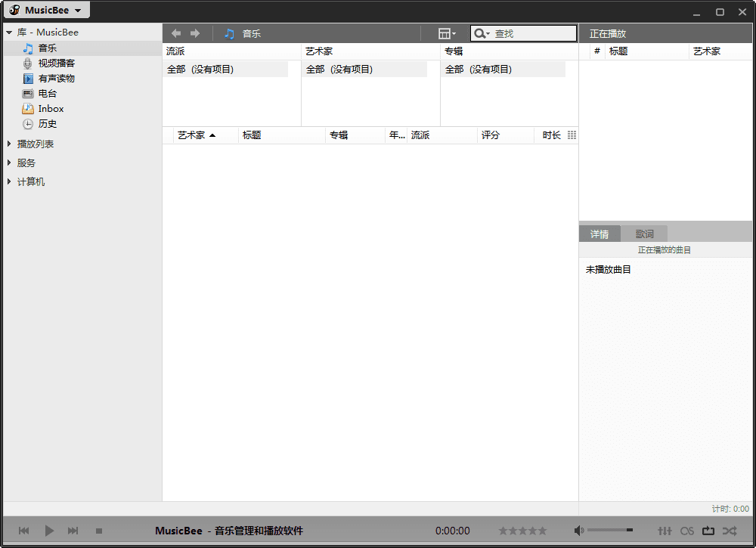Viewport: 756px width, 548px height.
Task: Set rating using the five stars
Action: (x=522, y=531)
